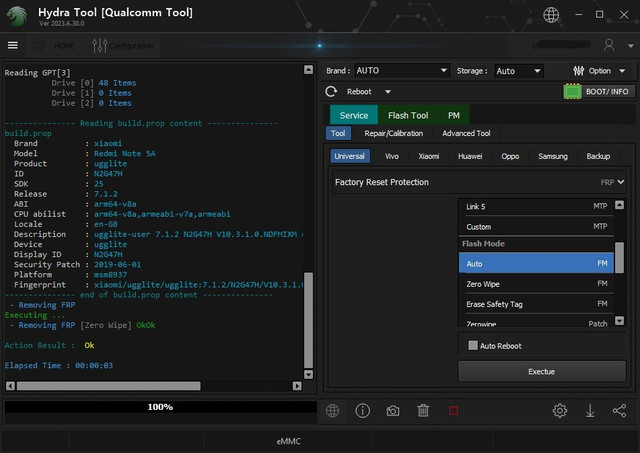The height and width of the screenshot is (453, 640).
Task: Expand the account dropdown arrow
Action: (x=631, y=46)
